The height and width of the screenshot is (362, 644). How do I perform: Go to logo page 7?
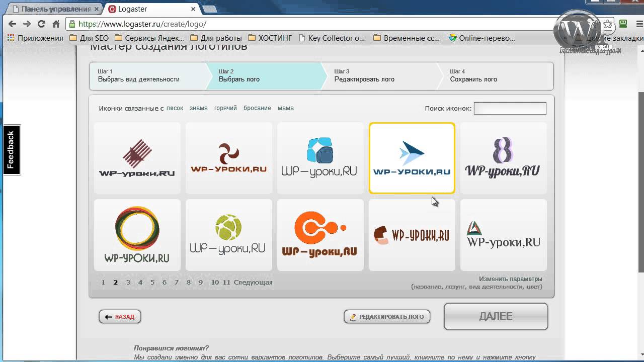click(x=177, y=283)
